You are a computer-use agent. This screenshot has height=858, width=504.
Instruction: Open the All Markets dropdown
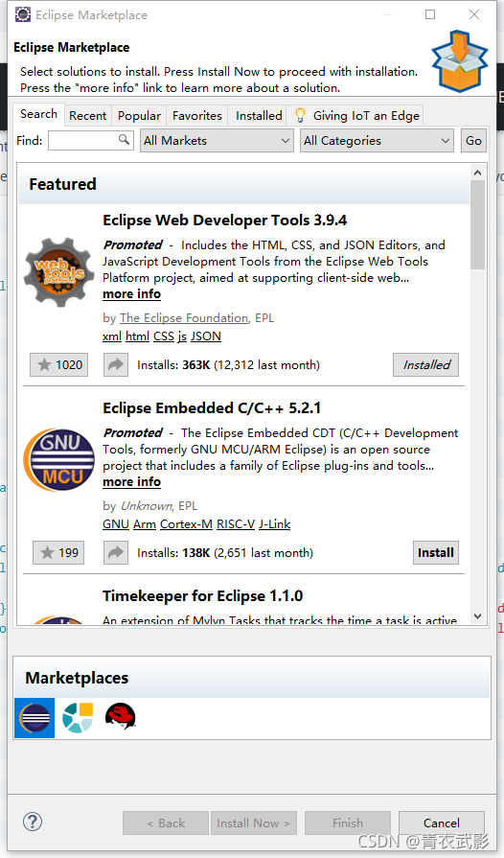(x=217, y=141)
